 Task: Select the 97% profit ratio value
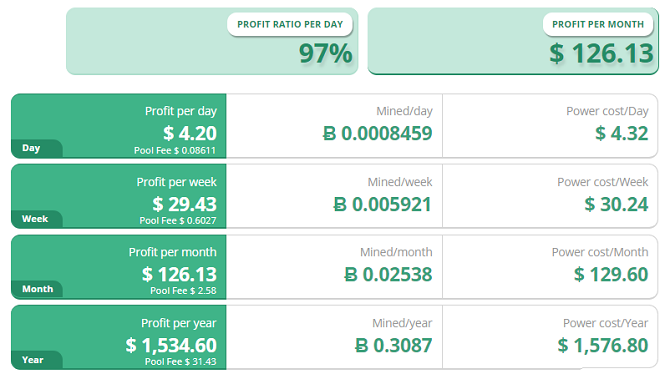coord(326,53)
